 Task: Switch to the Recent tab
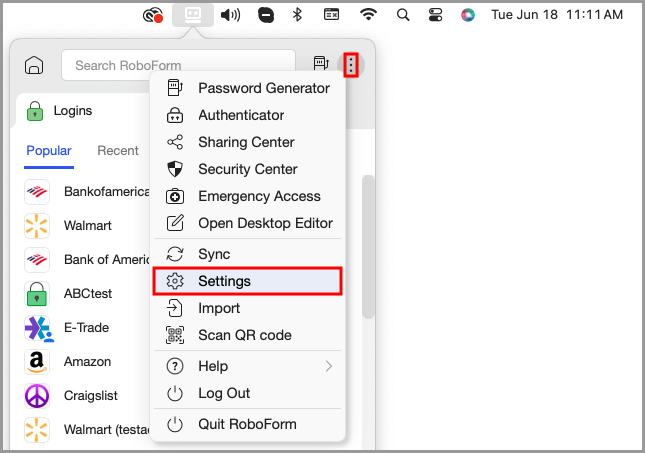(118, 151)
